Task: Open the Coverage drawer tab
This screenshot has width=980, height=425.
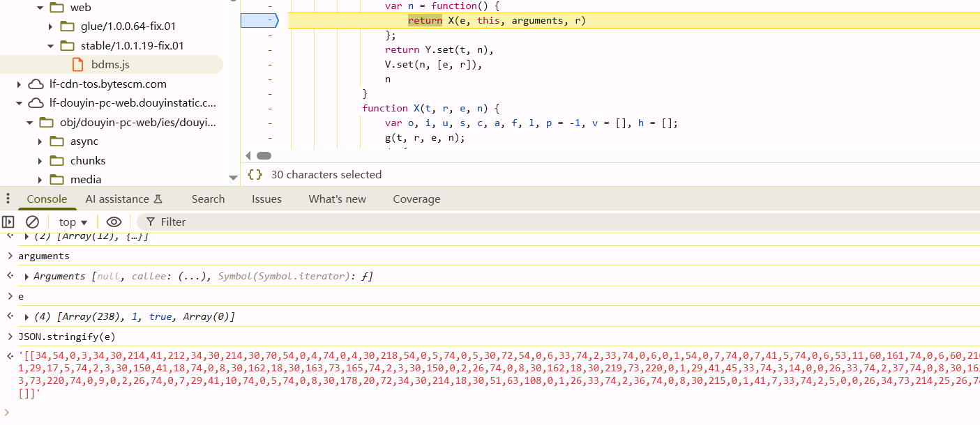Action: [x=416, y=199]
